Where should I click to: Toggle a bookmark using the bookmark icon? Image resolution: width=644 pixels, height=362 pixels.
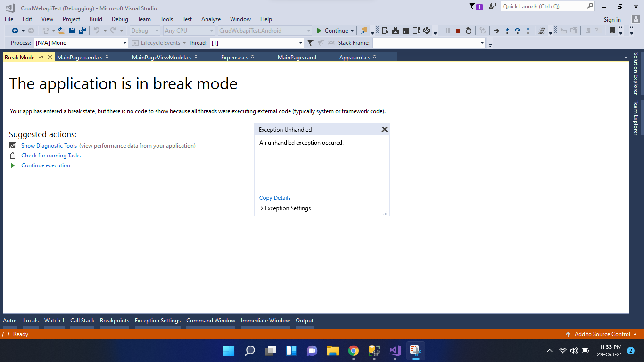point(611,30)
